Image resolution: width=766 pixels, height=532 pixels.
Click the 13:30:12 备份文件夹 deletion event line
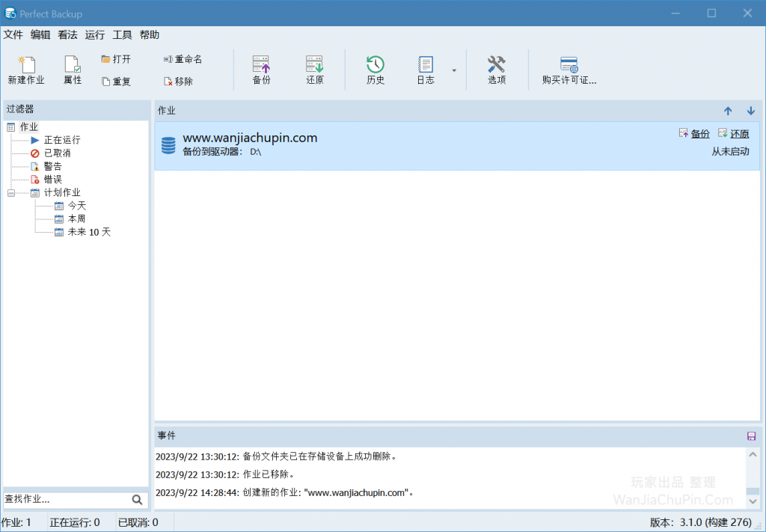(x=277, y=456)
